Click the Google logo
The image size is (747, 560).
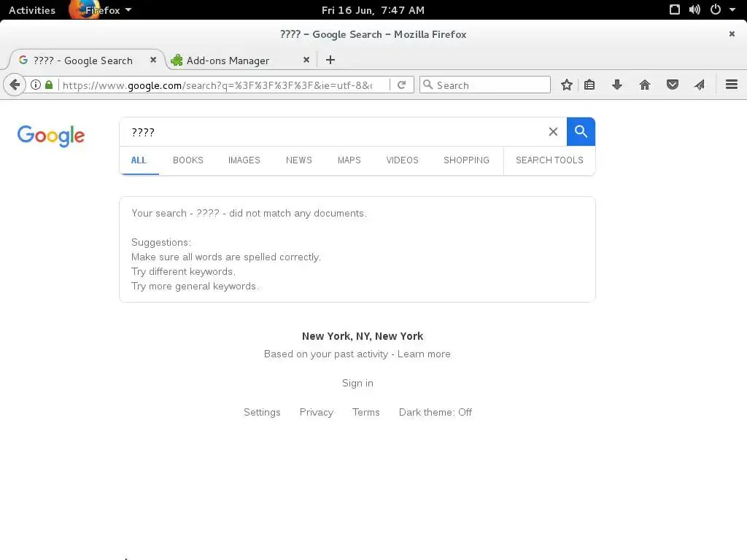[x=51, y=136]
